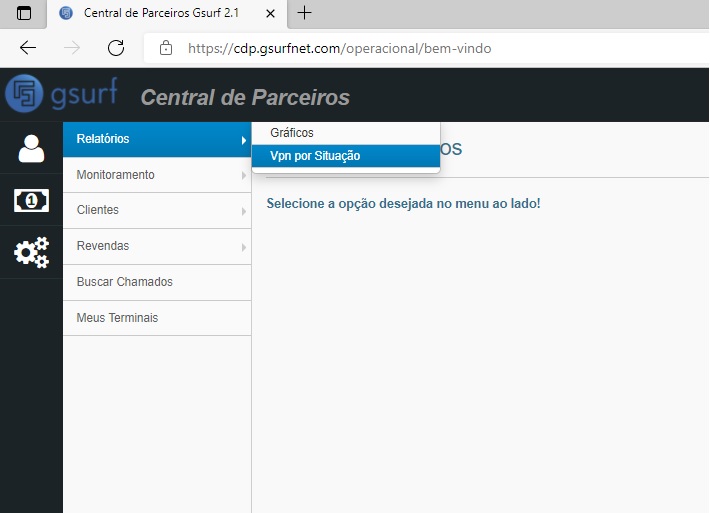Reload the page with refresh icon

tap(116, 48)
